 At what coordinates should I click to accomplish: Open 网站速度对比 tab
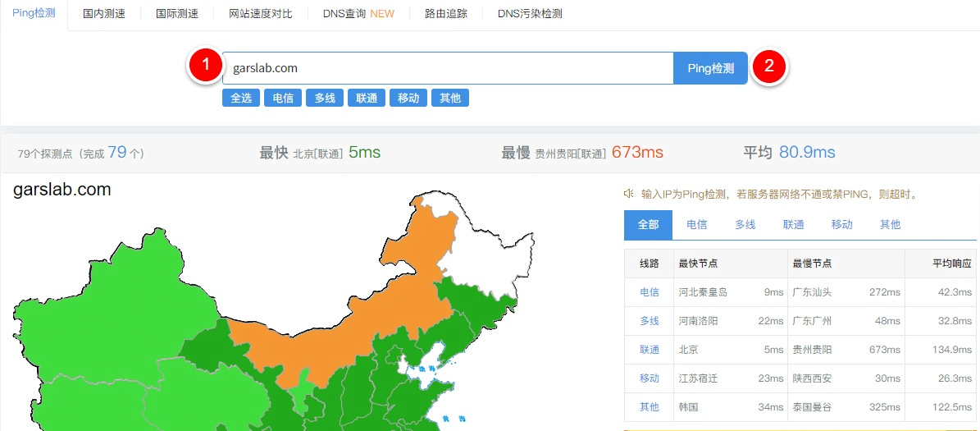coord(260,13)
